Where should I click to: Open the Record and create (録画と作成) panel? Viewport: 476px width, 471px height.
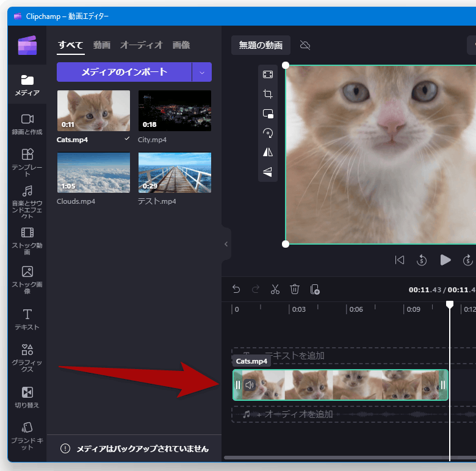[27, 124]
